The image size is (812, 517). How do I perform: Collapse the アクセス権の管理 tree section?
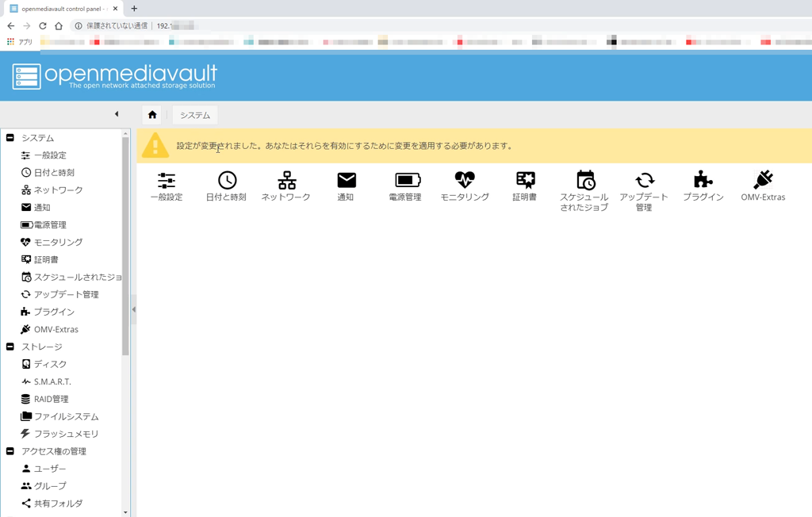[x=10, y=451]
